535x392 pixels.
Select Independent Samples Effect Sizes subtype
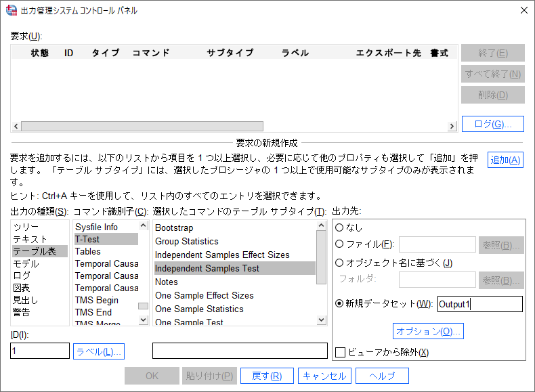click(235, 255)
